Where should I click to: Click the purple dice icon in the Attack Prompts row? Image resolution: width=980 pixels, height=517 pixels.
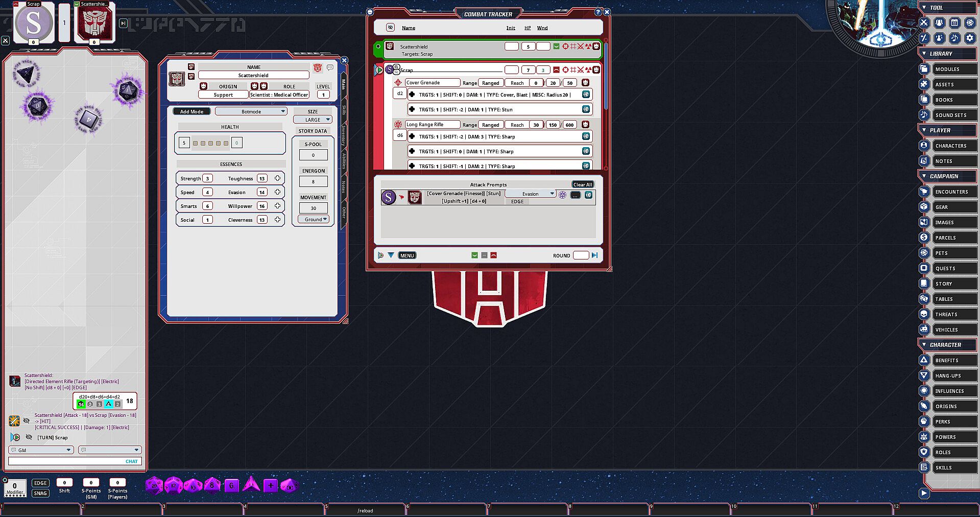(x=562, y=195)
